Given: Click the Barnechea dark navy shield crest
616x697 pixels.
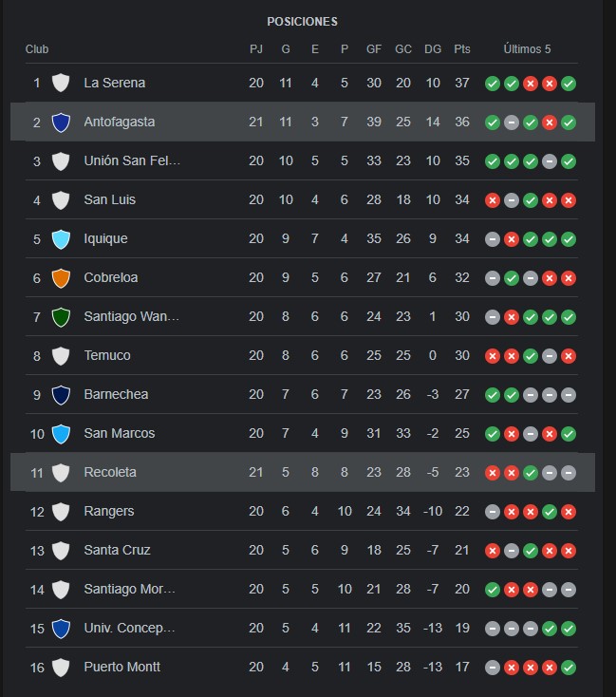Looking at the screenshot, I should [61, 395].
